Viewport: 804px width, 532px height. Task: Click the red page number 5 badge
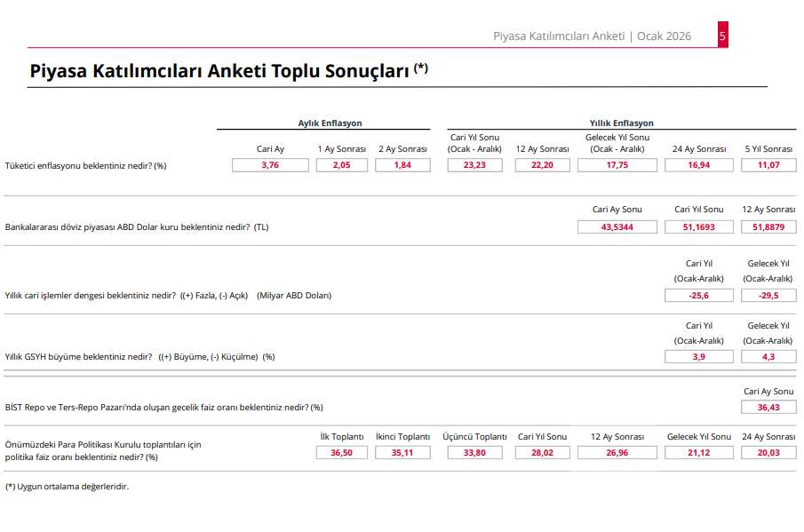point(722,36)
